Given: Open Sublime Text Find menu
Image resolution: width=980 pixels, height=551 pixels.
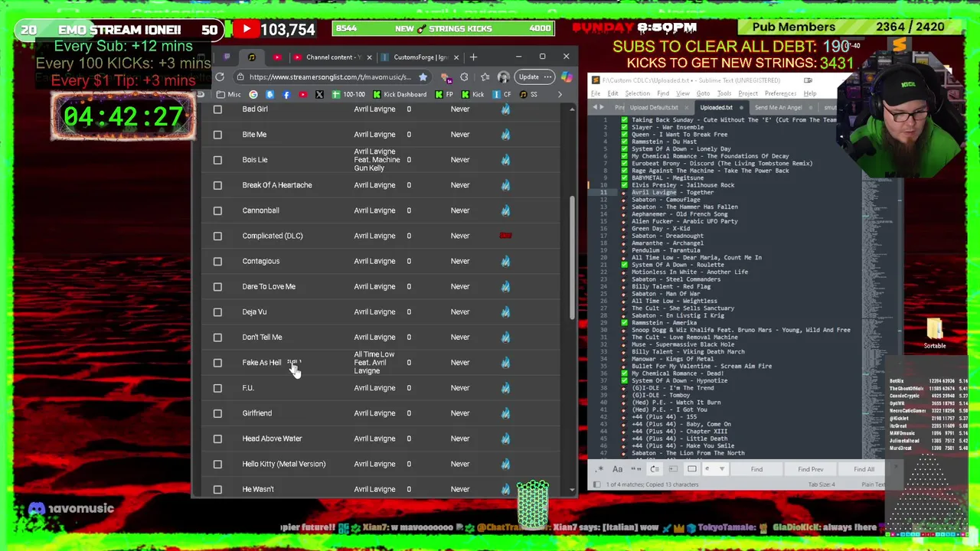Looking at the screenshot, I should 663,93.
